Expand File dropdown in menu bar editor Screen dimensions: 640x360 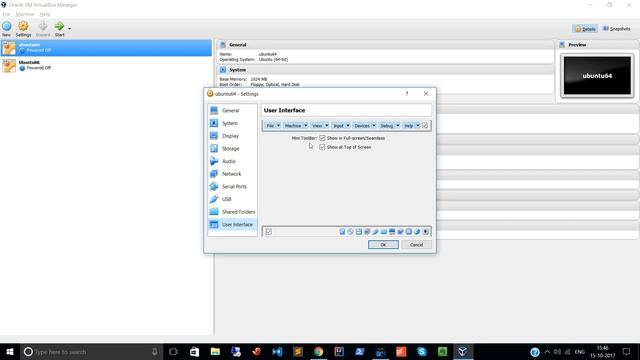click(x=278, y=126)
